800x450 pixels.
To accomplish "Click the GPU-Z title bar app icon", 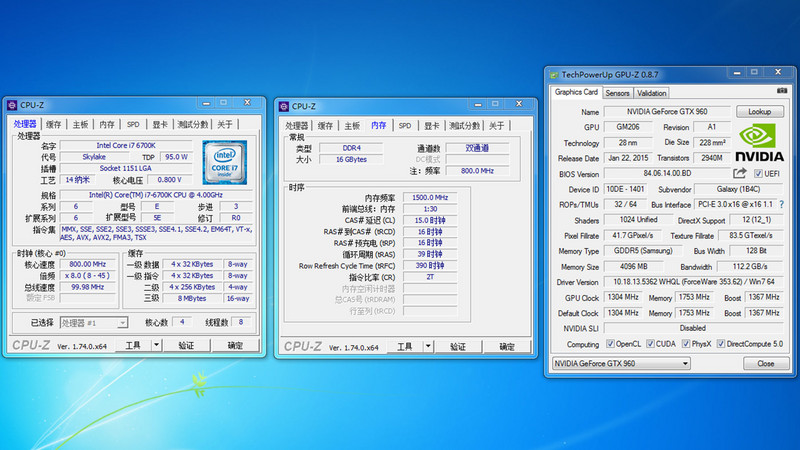I will 554,75.
